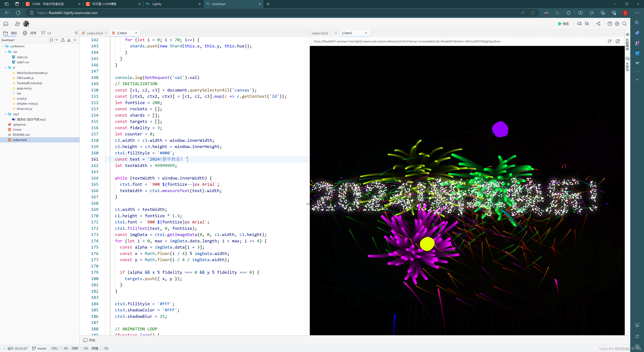Refresh the preview pane
This screenshot has width=644, height=352.
tap(609, 41)
